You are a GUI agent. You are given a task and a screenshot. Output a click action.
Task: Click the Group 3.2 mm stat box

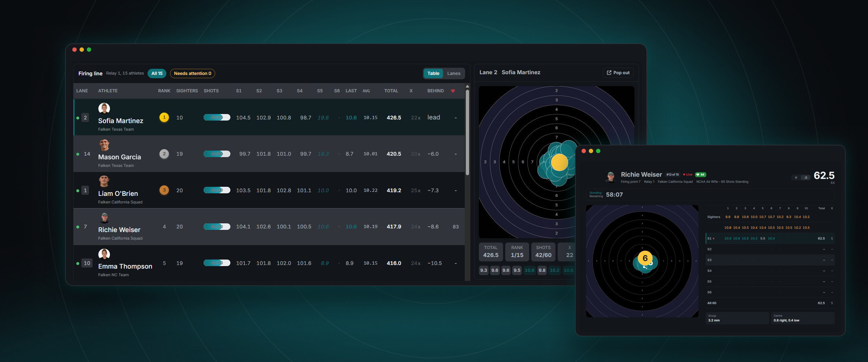(737, 318)
